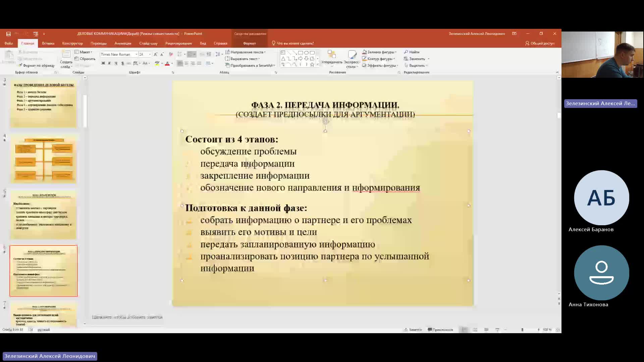Switch to Insert (Вставка) tab
The width and height of the screenshot is (644, 362).
tap(48, 43)
